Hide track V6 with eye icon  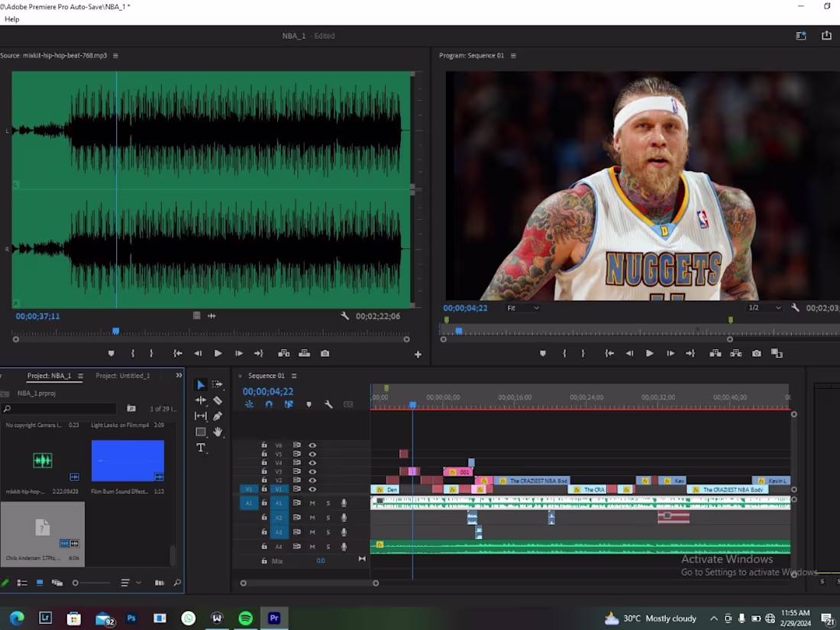pyautogui.click(x=312, y=445)
